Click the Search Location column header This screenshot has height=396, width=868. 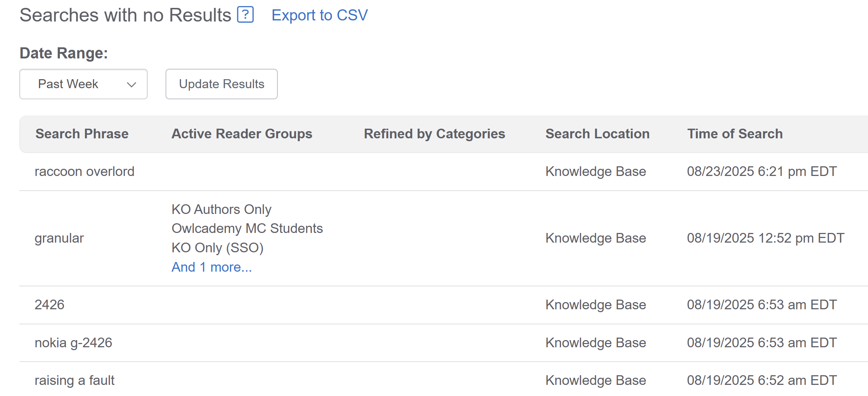pos(597,134)
